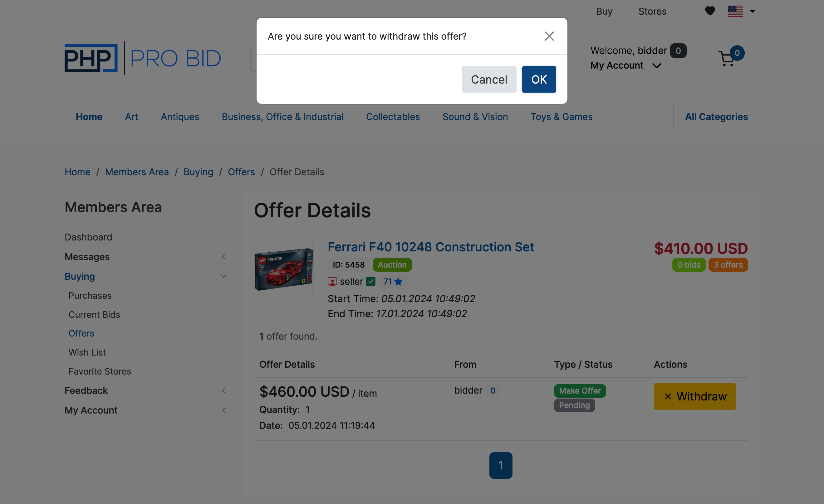
Task: Click the yellow Withdraw button
Action: (694, 396)
